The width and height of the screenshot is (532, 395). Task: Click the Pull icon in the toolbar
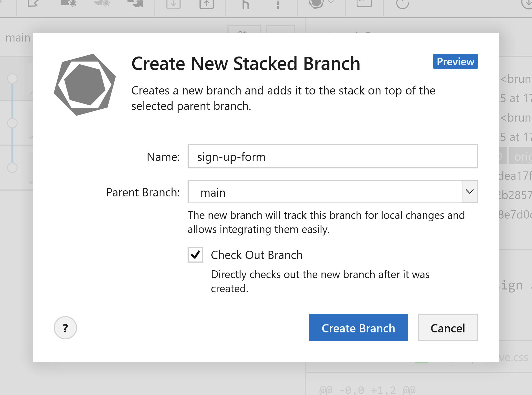click(x=173, y=4)
